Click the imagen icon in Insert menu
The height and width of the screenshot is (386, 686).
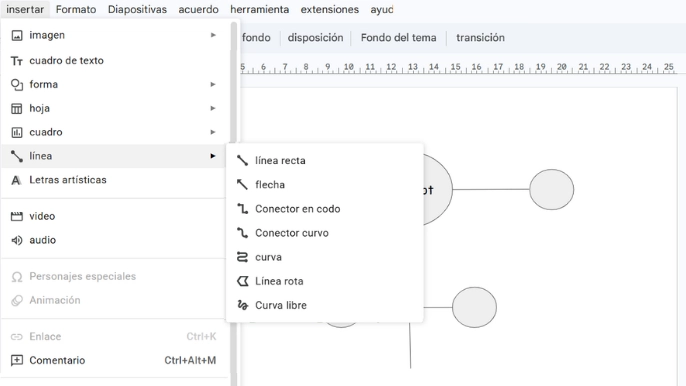pyautogui.click(x=17, y=35)
